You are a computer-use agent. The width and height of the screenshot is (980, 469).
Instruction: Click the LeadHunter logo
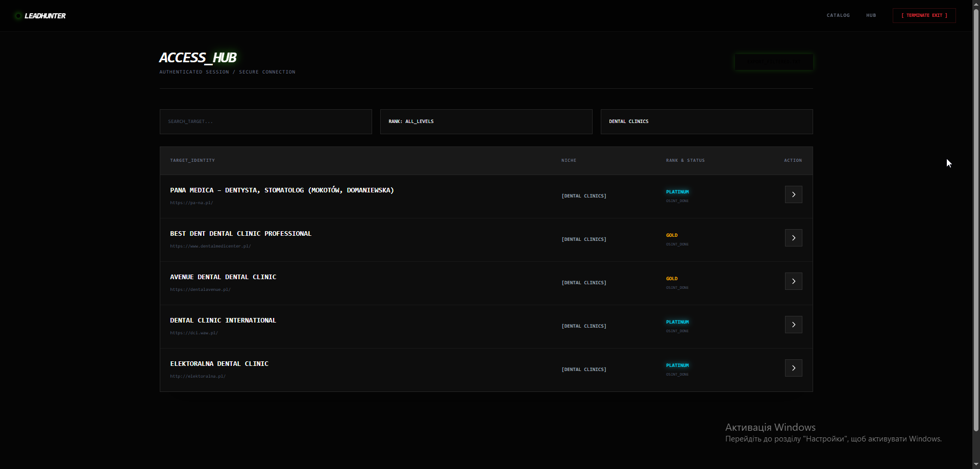coord(40,16)
